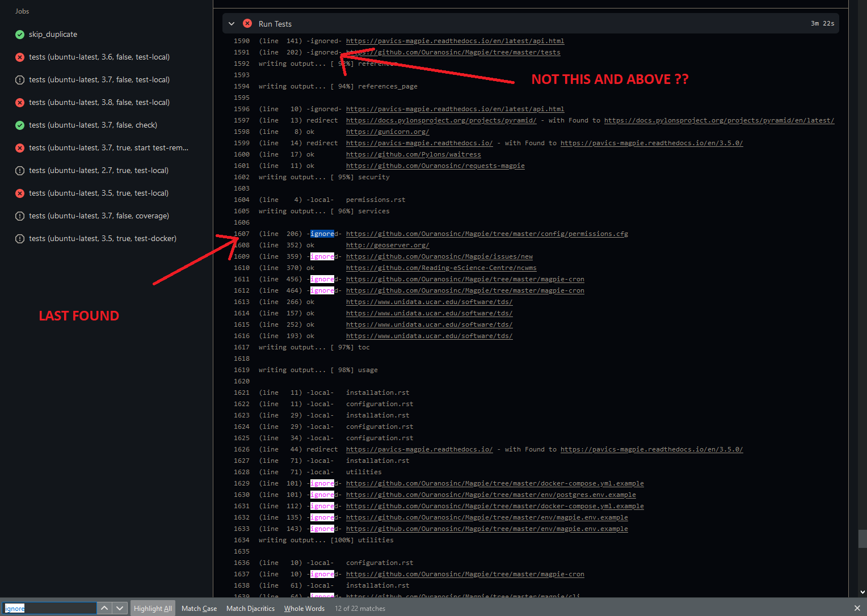Click the success icon beside skip_duplicate job

pyautogui.click(x=20, y=35)
